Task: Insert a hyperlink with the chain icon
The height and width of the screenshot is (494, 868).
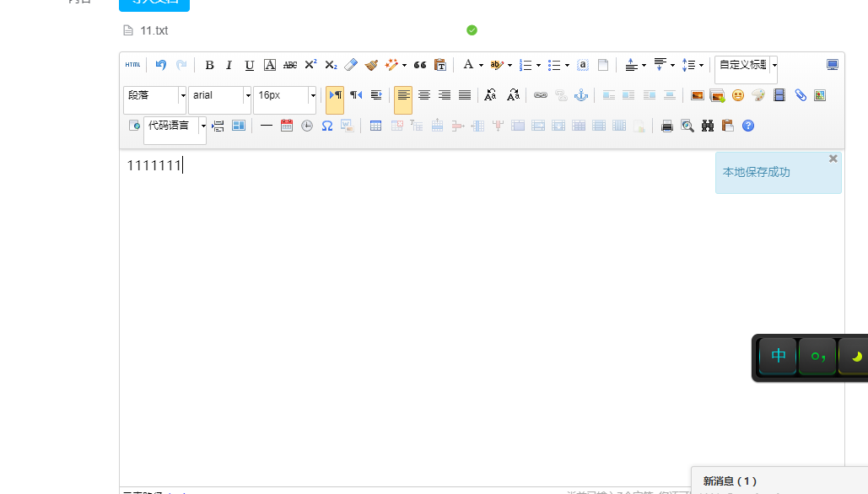Action: click(x=541, y=95)
